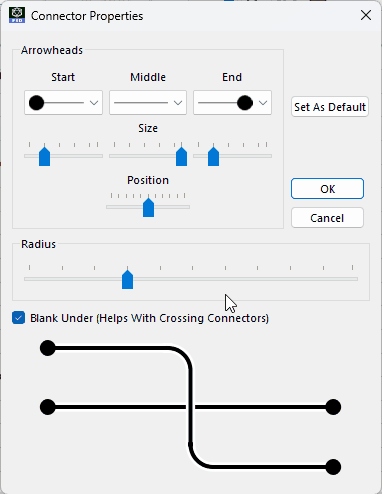Uncheck the Blank Under checkbox
The image size is (382, 494).
pos(18,318)
